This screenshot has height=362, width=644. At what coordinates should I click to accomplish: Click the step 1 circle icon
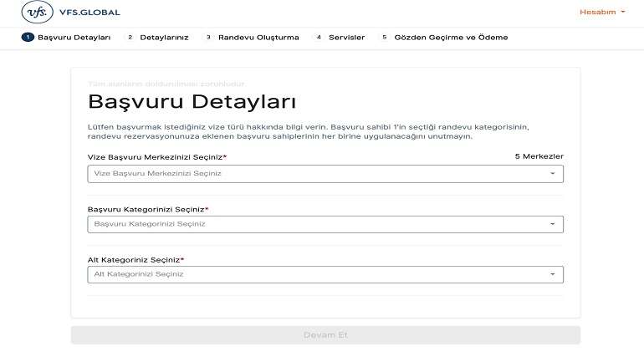[28, 38]
